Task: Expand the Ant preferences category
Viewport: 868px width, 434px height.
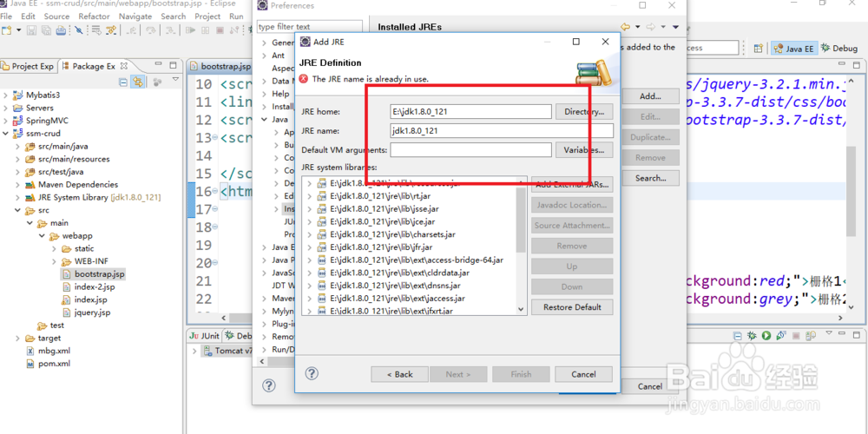Action: point(264,56)
